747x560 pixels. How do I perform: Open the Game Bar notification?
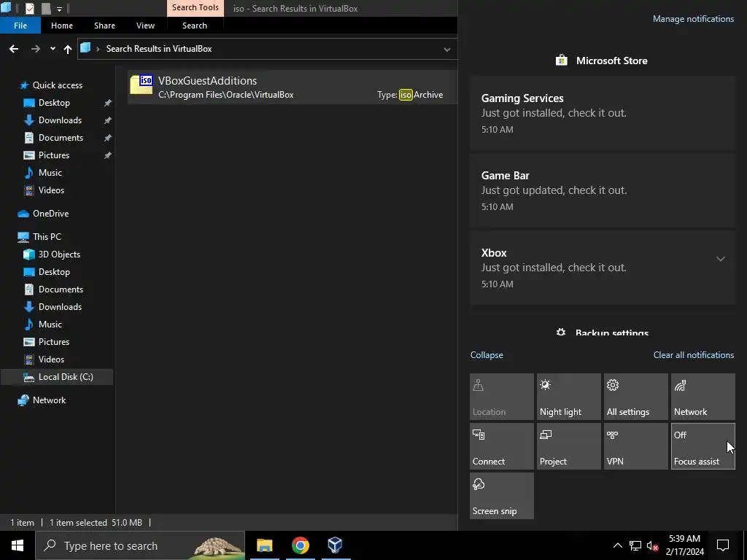(603, 190)
